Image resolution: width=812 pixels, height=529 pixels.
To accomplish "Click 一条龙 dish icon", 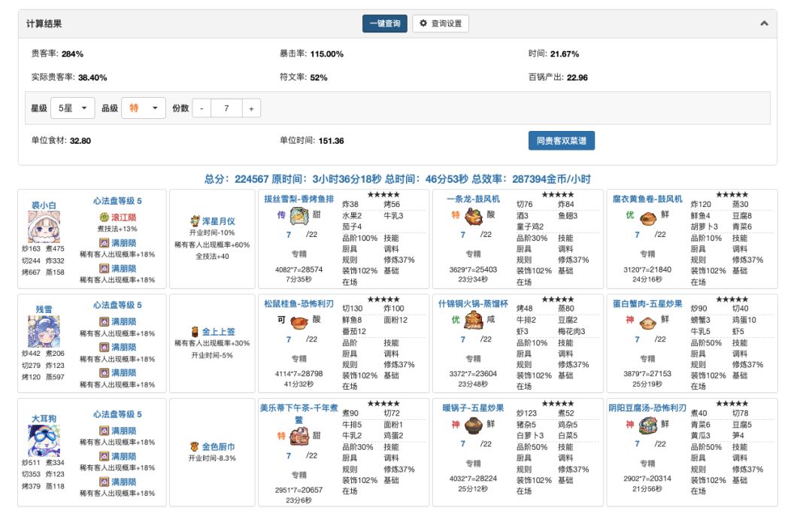I will 474,216.
